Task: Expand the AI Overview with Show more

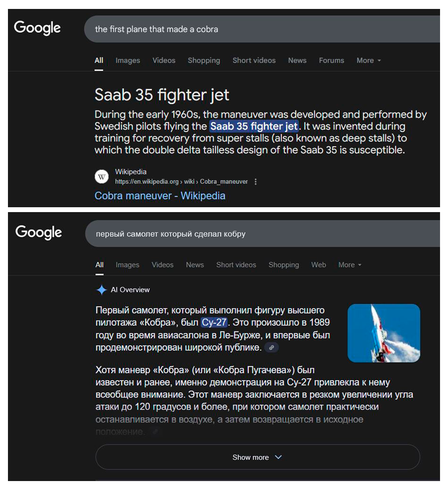Action: [257, 457]
